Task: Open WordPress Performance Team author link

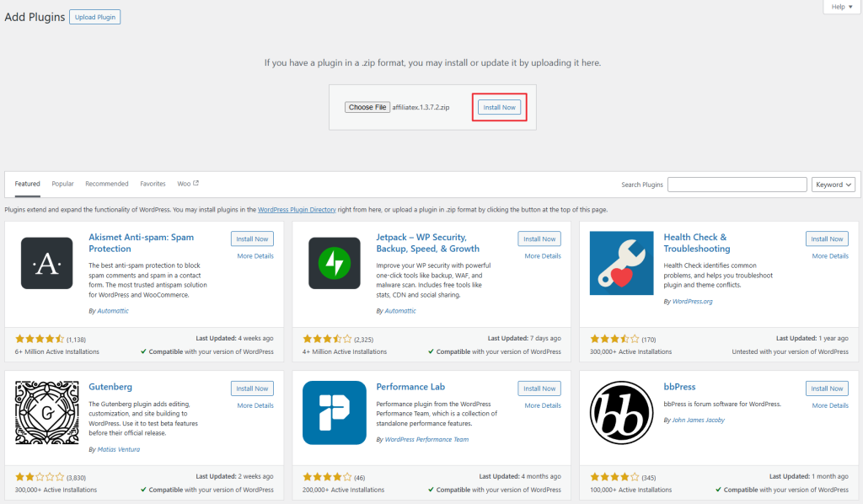Action: coord(426,440)
